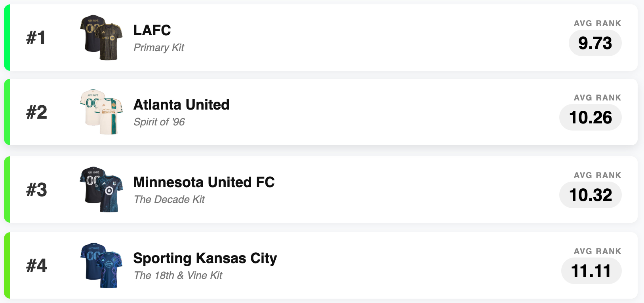Open the Atlanta United title
This screenshot has height=303, width=644.
181,105
